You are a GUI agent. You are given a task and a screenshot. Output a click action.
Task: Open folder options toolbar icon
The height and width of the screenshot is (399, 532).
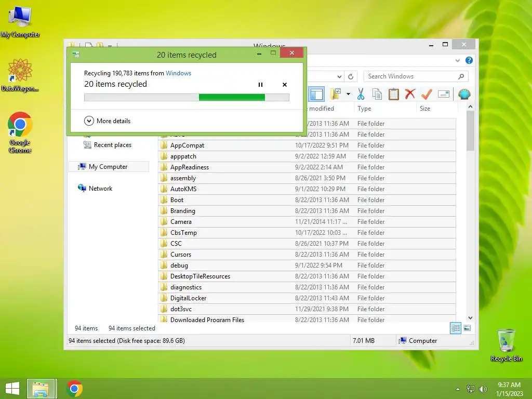point(336,94)
